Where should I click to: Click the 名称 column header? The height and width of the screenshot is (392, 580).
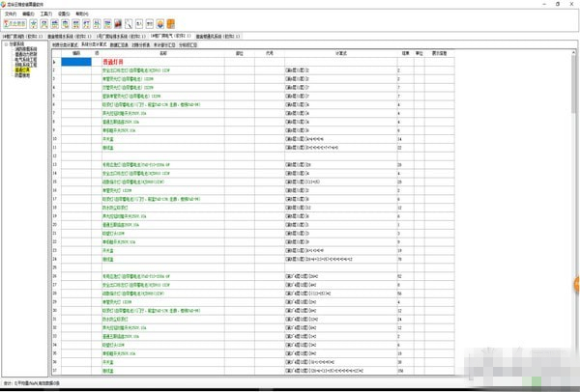coord(163,53)
